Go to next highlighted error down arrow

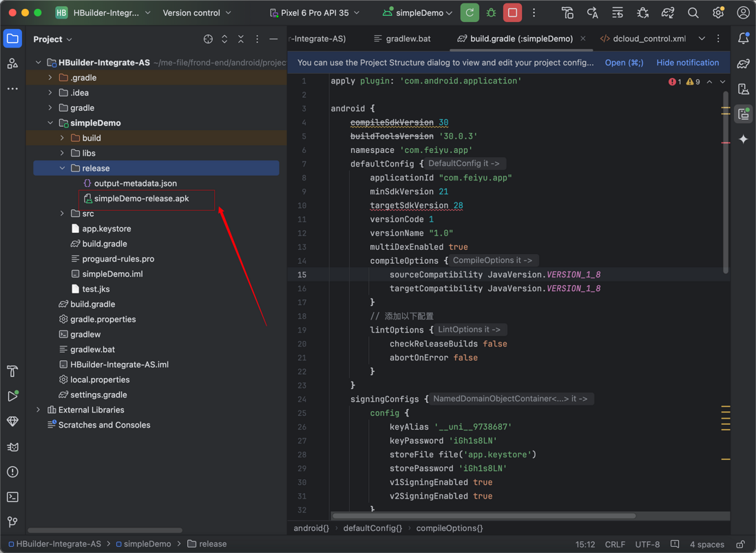tap(722, 81)
